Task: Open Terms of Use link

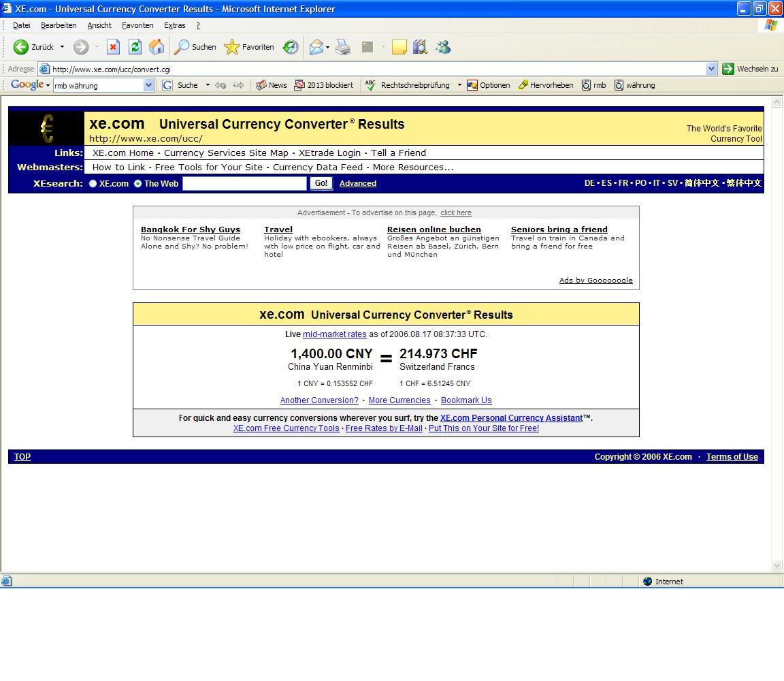Action: 732,457
